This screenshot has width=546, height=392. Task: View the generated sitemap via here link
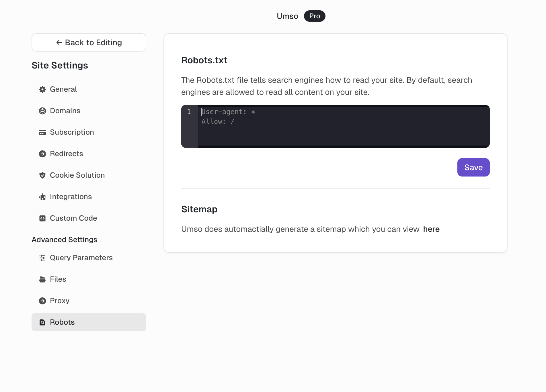431,229
